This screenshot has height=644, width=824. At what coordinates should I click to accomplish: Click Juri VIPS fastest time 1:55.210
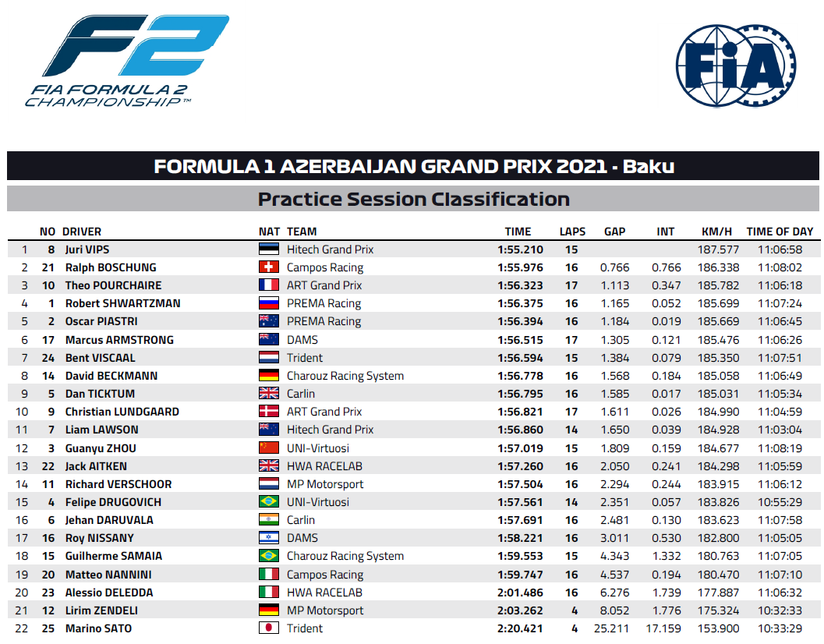pyautogui.click(x=520, y=249)
